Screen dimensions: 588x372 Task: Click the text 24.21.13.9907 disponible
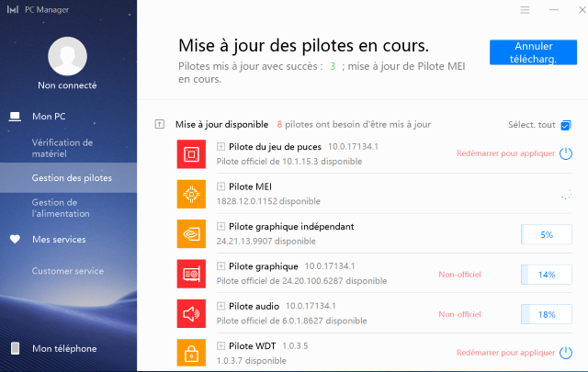[266, 242]
